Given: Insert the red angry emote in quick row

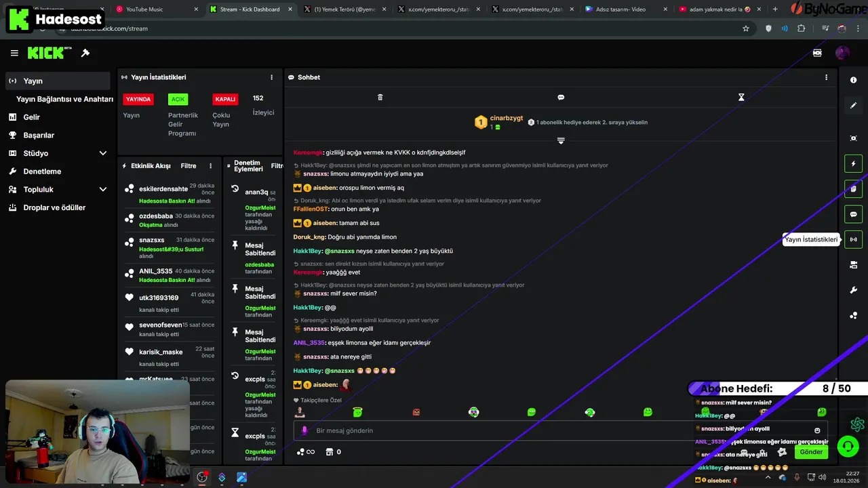Looking at the screenshot, I should pyautogui.click(x=416, y=411).
